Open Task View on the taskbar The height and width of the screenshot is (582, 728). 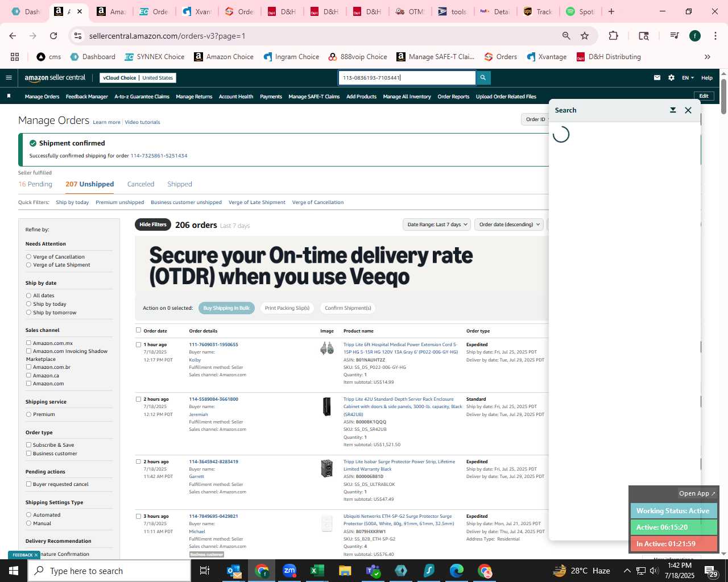(x=205, y=571)
